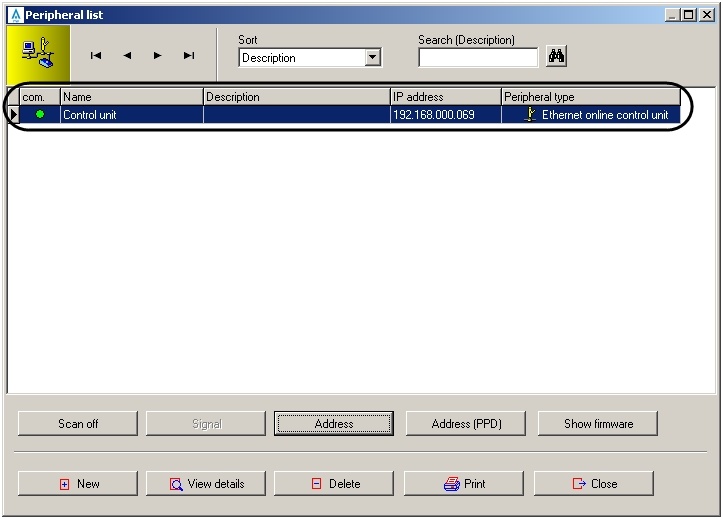Click inside the Search (Description) field
723x519 pixels.
tap(477, 58)
